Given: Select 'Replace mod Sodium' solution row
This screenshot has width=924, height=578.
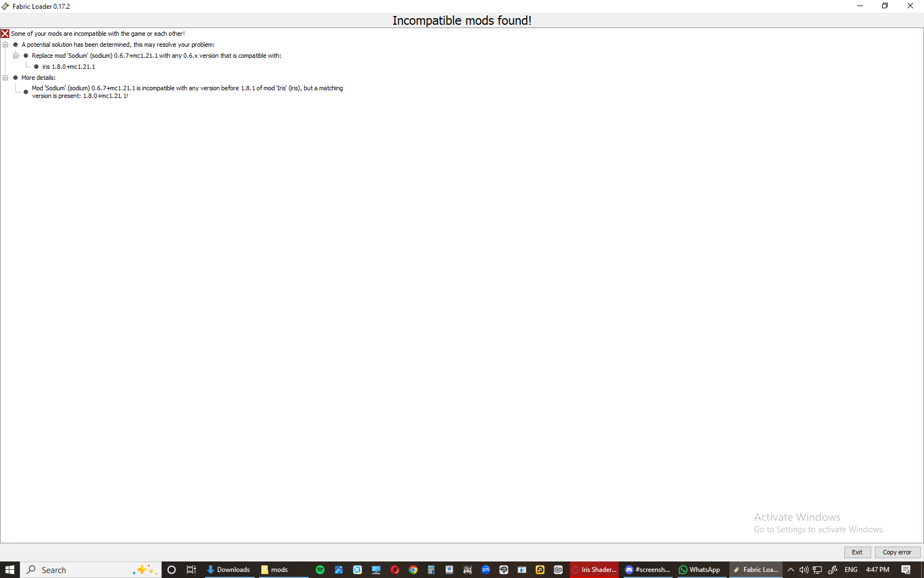Looking at the screenshot, I should click(x=156, y=56).
